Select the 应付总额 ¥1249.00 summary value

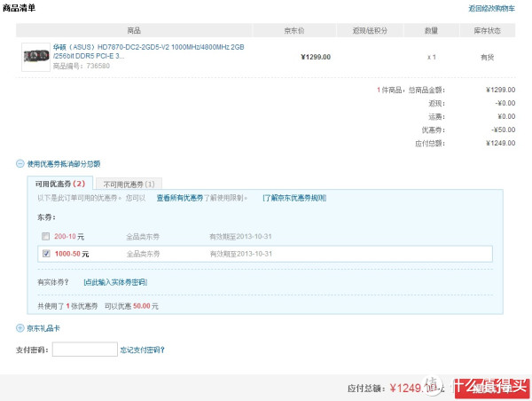coord(500,143)
